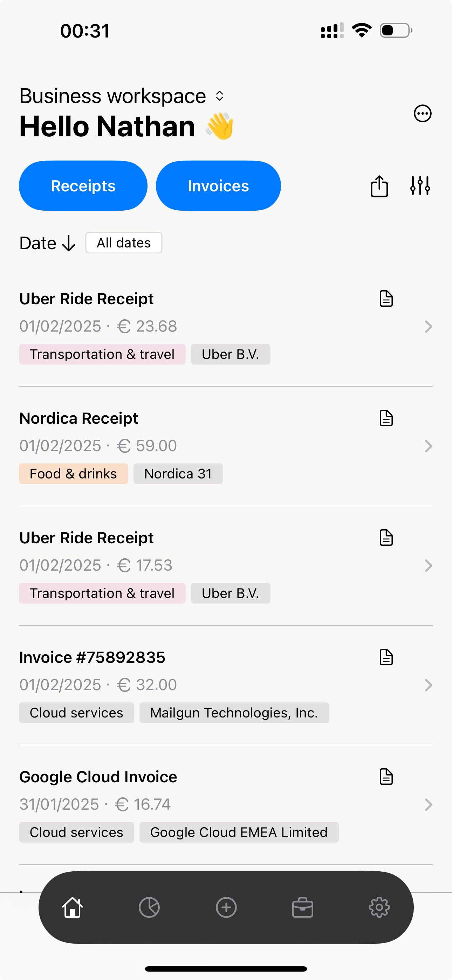Open the pie chart analytics tab
The width and height of the screenshot is (452, 980).
[149, 907]
